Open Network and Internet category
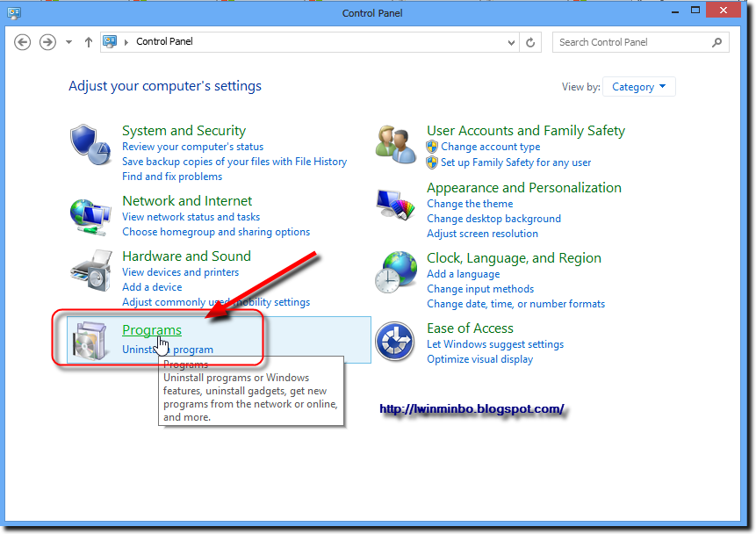The width and height of the screenshot is (756, 534). (x=187, y=200)
